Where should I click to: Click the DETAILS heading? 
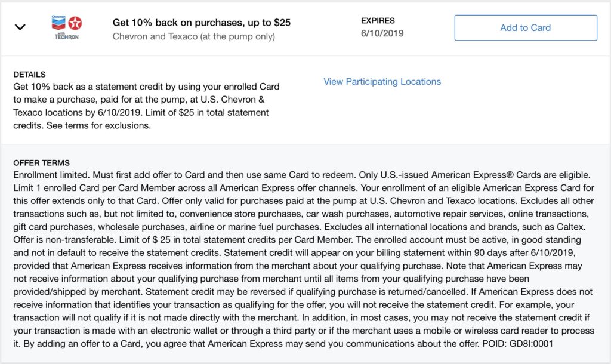click(29, 75)
